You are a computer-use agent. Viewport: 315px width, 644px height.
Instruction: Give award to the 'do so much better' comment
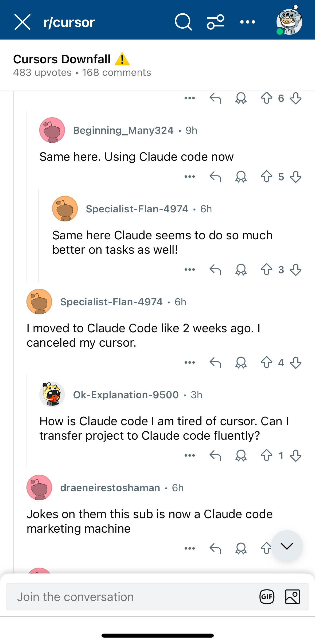[x=241, y=270]
